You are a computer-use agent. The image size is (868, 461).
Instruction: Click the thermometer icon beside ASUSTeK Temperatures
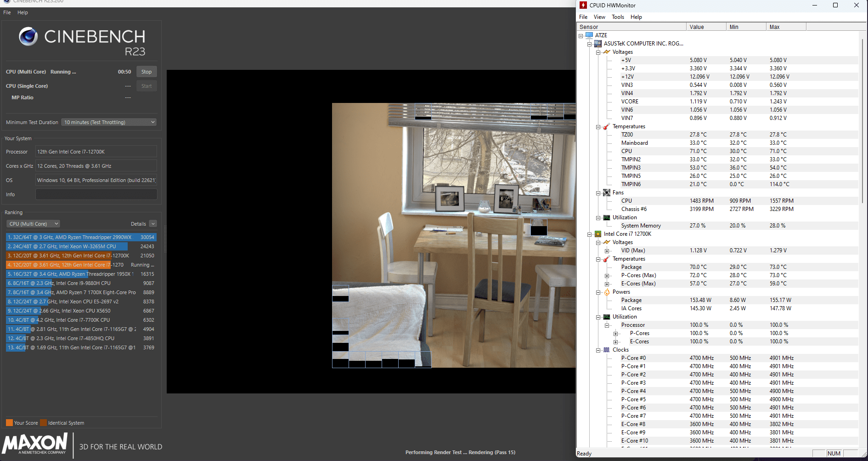[607, 126]
